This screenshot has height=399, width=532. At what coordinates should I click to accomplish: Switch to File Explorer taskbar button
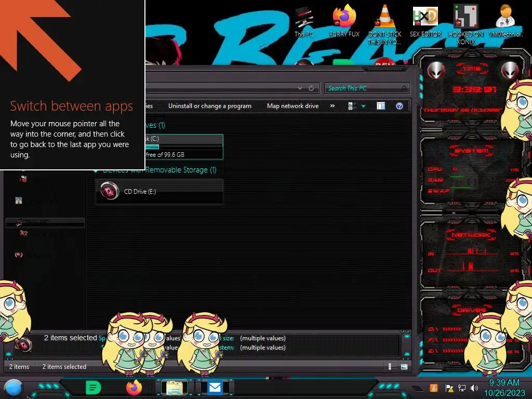175,388
